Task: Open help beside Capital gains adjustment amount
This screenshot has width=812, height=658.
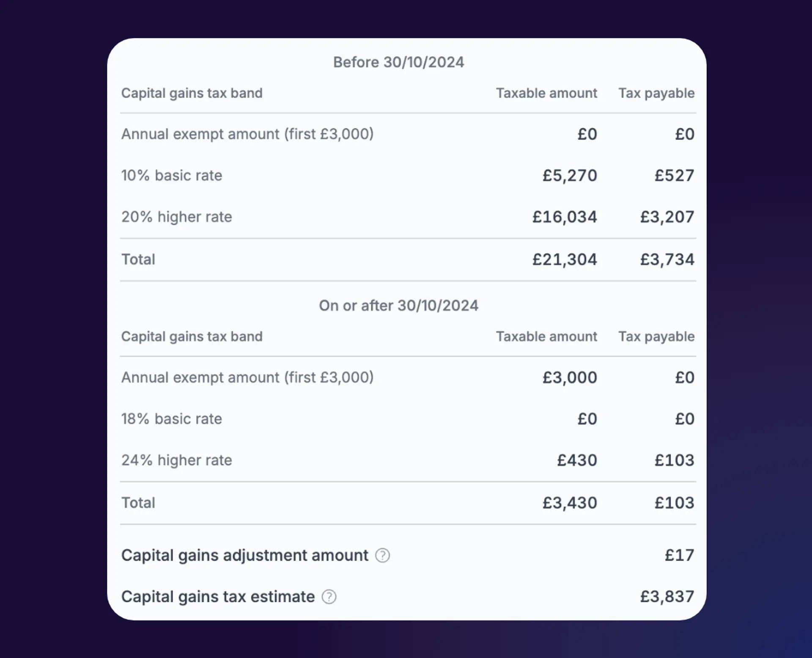Action: coord(383,556)
